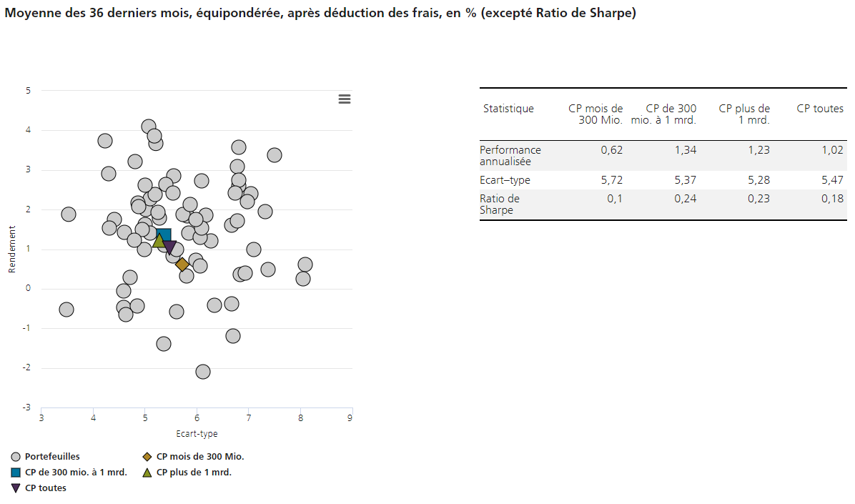Click the lowest portfolio point near -2
Screen dimensions: 855x504
pyautogui.click(x=203, y=372)
